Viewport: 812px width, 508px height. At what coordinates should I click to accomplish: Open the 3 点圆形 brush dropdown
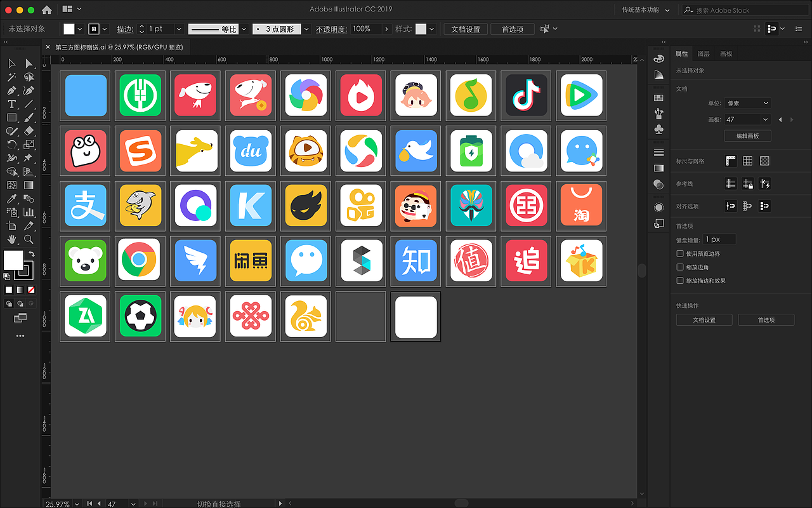(306, 29)
